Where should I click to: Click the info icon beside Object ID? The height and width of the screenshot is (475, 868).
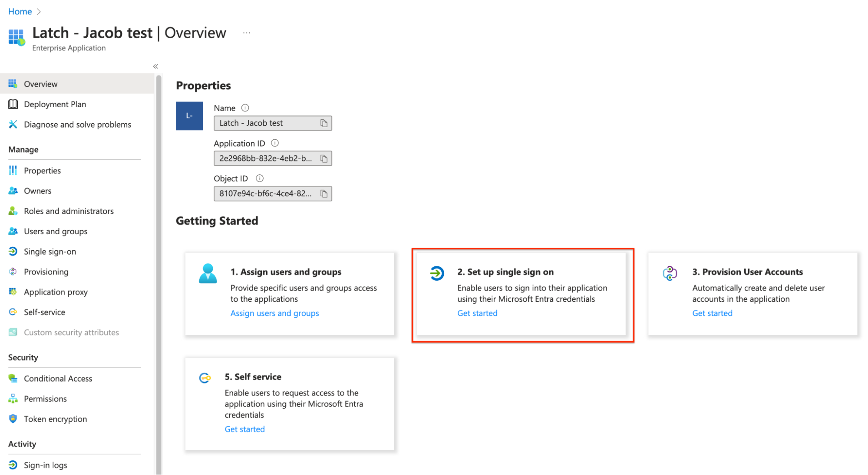pyautogui.click(x=260, y=178)
